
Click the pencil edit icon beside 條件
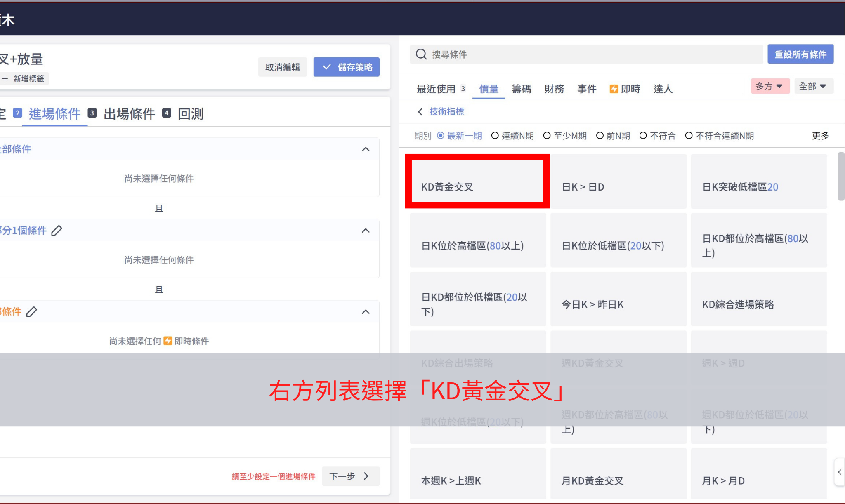32,312
